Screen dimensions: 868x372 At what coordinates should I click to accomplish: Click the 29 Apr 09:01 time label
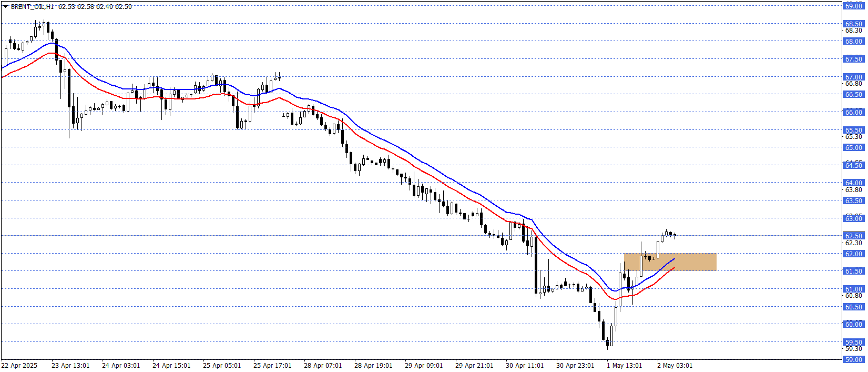424,365
